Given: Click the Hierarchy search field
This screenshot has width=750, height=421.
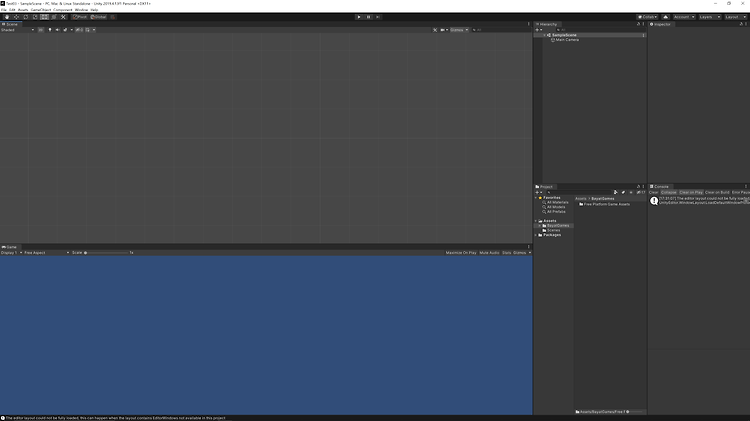Looking at the screenshot, I should [x=600, y=30].
